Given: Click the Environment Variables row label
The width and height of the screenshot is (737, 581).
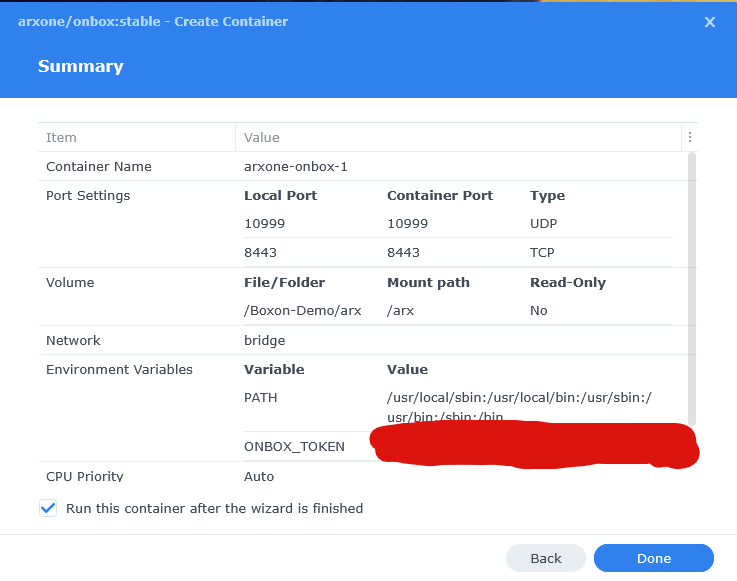Looking at the screenshot, I should [x=119, y=369].
